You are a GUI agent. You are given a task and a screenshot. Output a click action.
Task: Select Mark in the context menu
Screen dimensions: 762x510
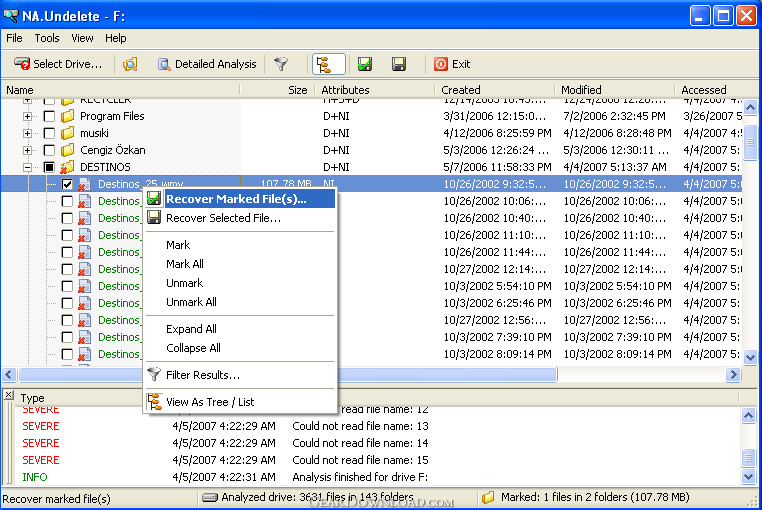pyautogui.click(x=240, y=245)
